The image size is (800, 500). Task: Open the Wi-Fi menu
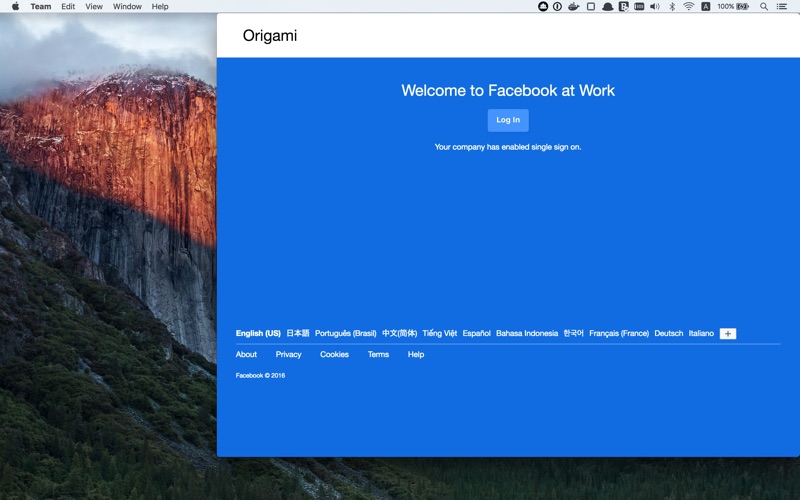[688, 7]
